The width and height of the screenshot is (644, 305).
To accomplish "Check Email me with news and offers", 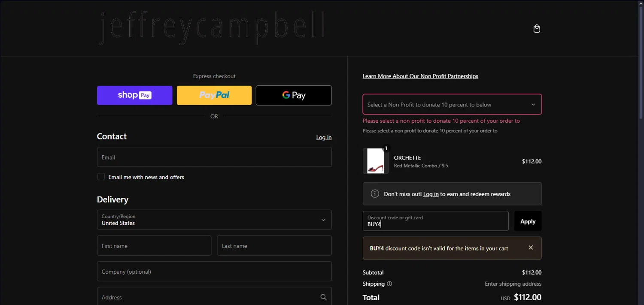I will pos(101,177).
